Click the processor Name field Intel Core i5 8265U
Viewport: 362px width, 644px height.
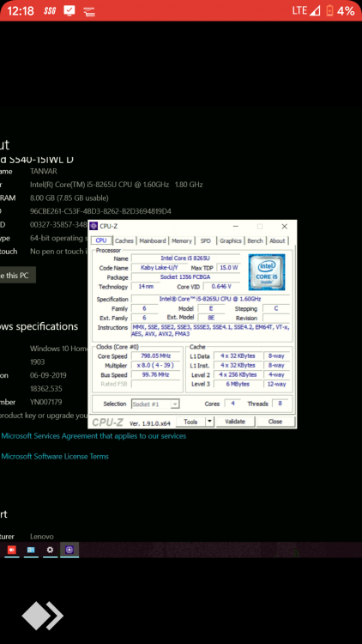pyautogui.click(x=185, y=258)
